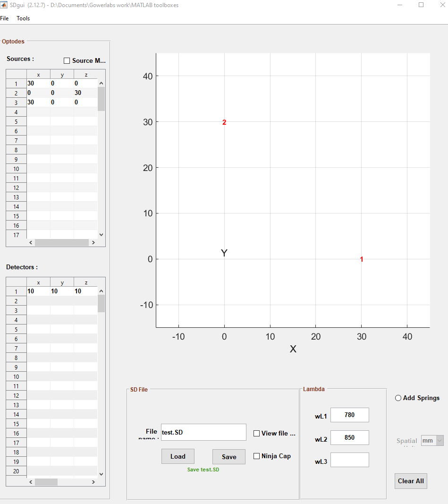Screen dimensions: 448x504
Task: Click the X axis label on plot
Action: coord(293,349)
